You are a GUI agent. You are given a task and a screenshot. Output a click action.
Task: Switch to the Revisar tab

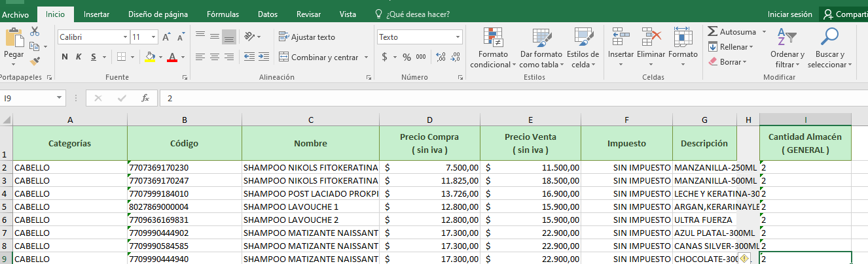[x=309, y=14]
